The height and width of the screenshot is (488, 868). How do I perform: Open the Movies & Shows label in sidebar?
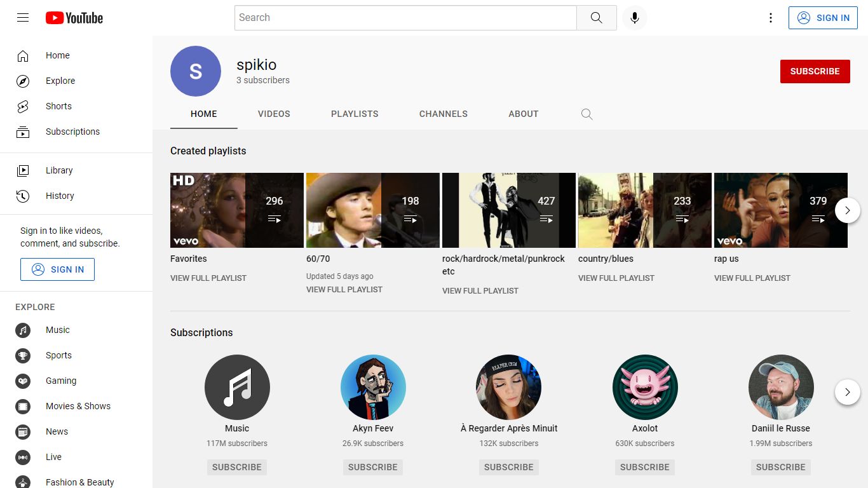click(78, 406)
